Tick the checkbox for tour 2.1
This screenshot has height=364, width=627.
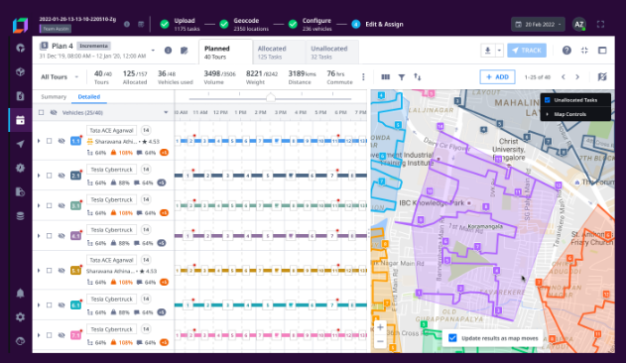tap(50, 176)
